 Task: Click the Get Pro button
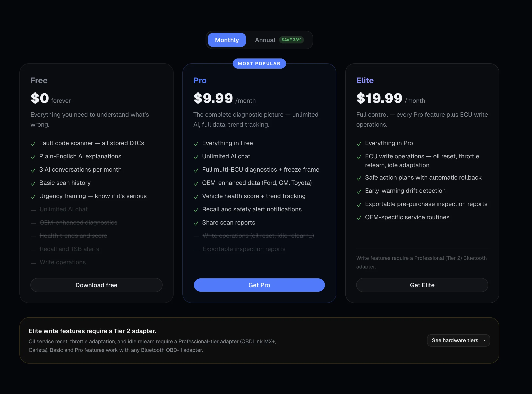click(x=259, y=285)
